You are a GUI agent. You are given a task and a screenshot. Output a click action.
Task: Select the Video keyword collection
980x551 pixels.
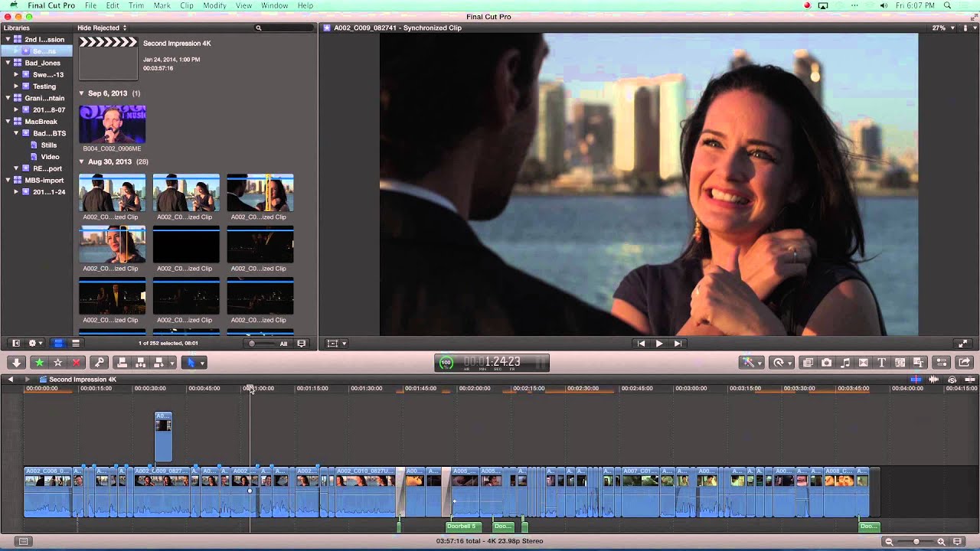(x=50, y=157)
